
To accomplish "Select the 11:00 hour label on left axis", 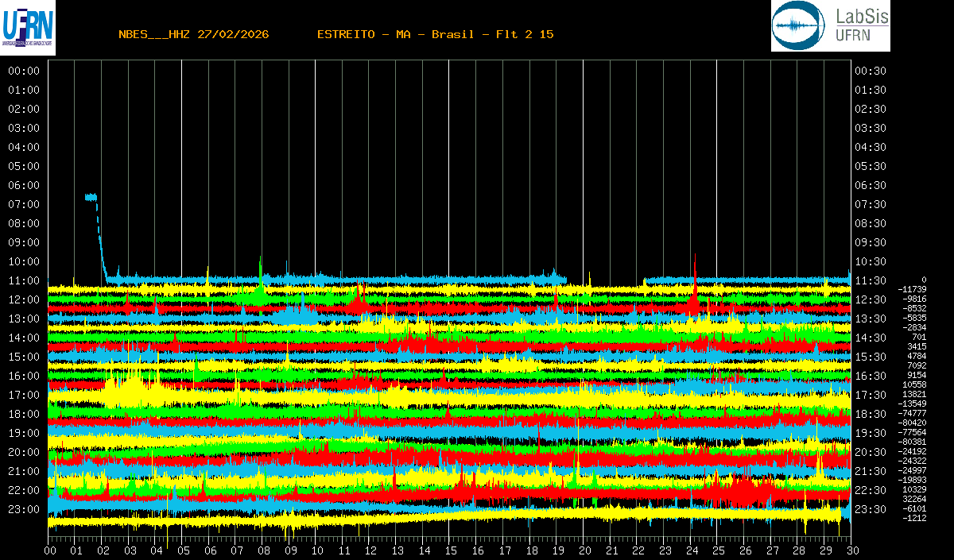I will [x=24, y=280].
